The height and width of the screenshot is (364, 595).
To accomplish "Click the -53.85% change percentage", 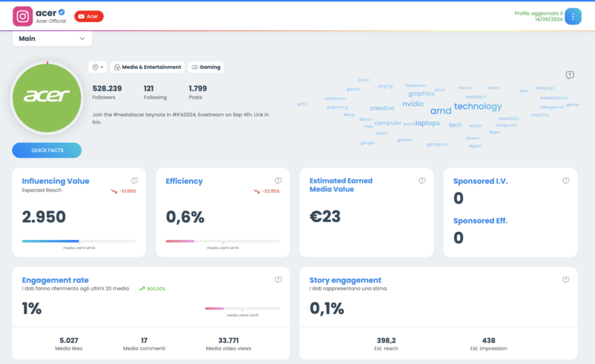I will click(271, 191).
